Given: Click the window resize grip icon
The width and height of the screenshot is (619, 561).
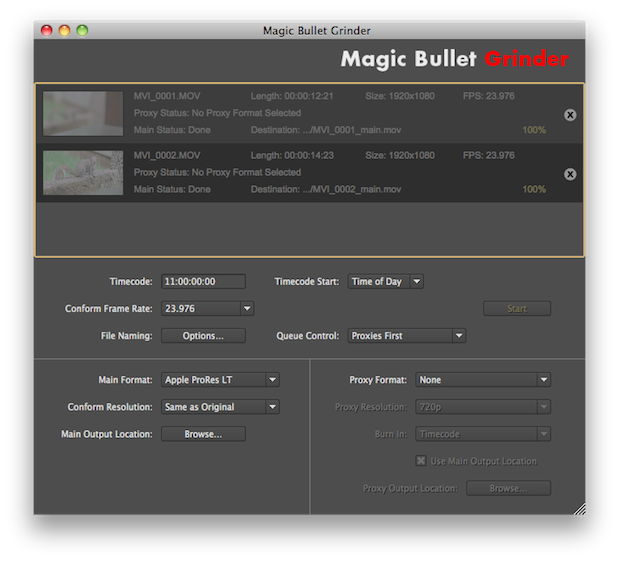Looking at the screenshot, I should (x=579, y=508).
